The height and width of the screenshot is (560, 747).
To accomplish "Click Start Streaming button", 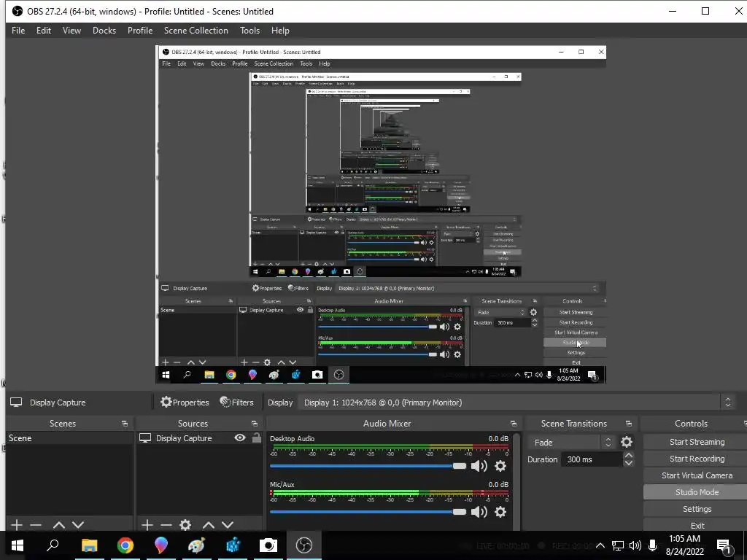I will click(696, 442).
